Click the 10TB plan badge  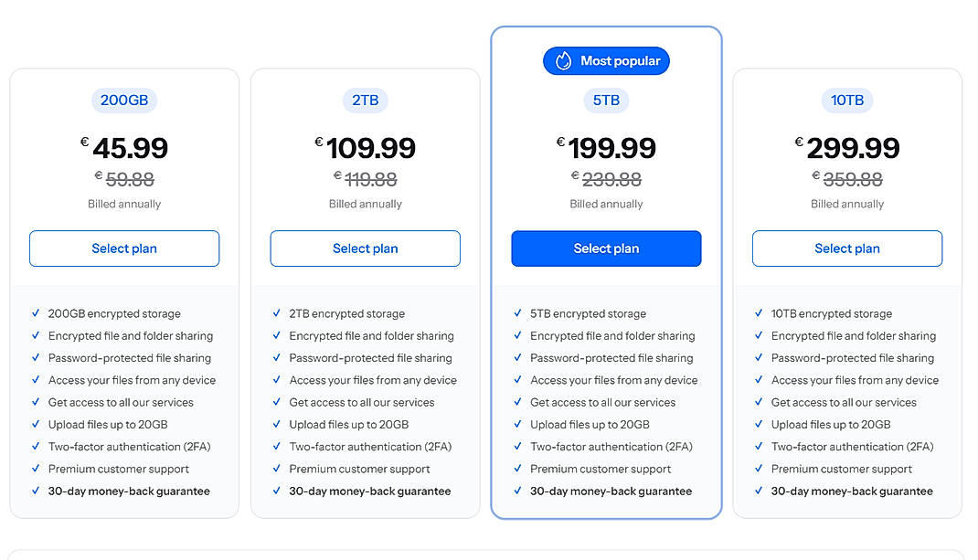coord(847,100)
